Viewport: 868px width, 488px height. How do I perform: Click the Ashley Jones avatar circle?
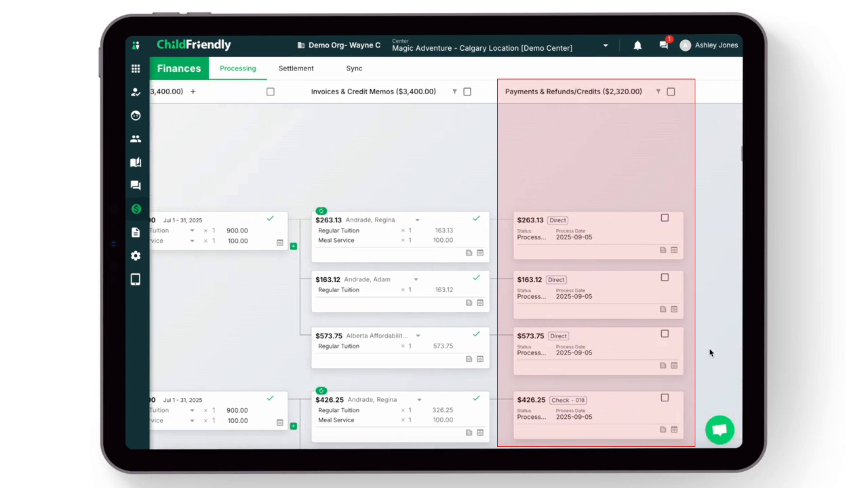[x=685, y=45]
